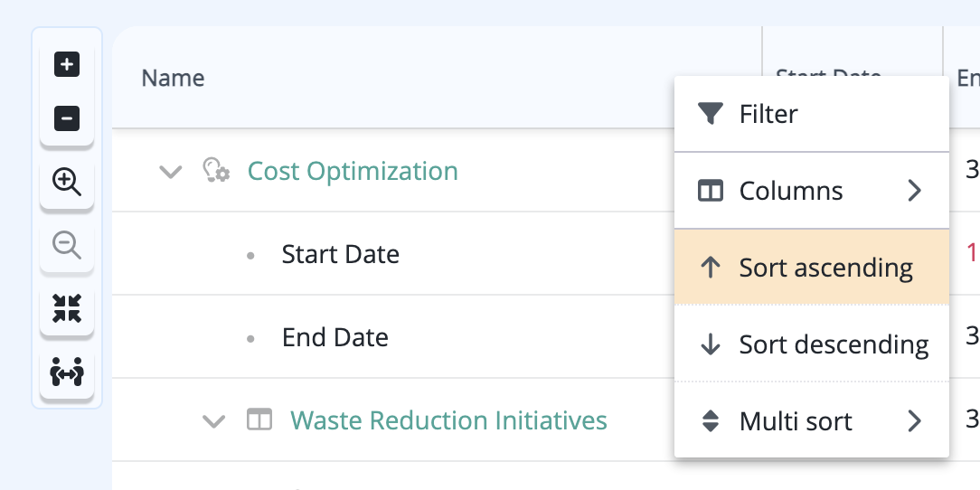Collapse the Waste Reduction Initiatives row
The width and height of the screenshot is (980, 490).
(213, 421)
